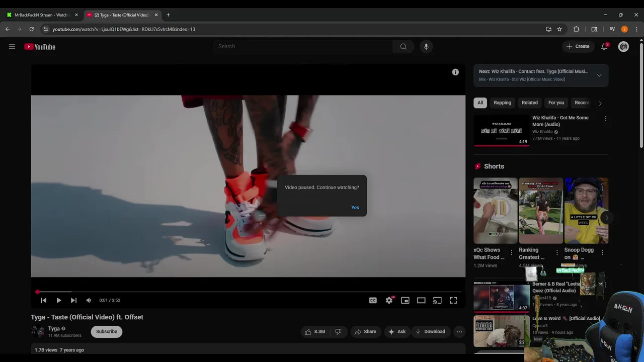Screen dimensions: 644x362
Task: Click Yes to continue watching
Action: [355, 208]
